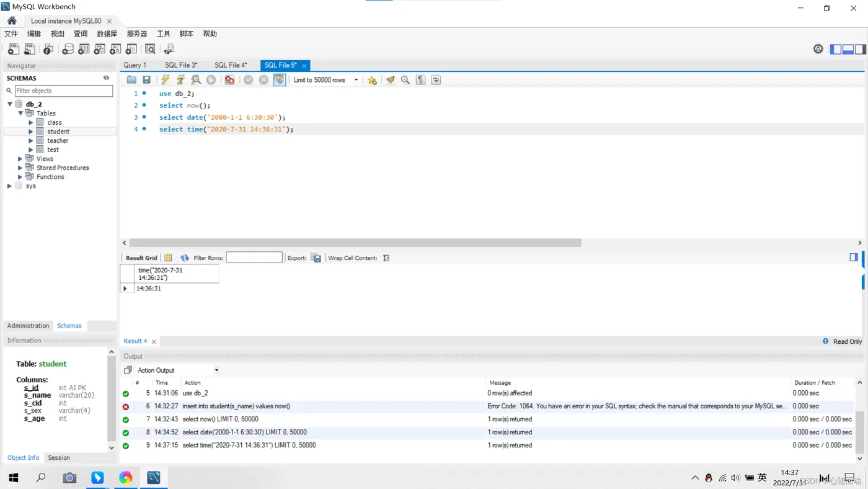This screenshot has width=868, height=489.
Task: Execute the whole script with lightning icon
Action: coord(166,80)
